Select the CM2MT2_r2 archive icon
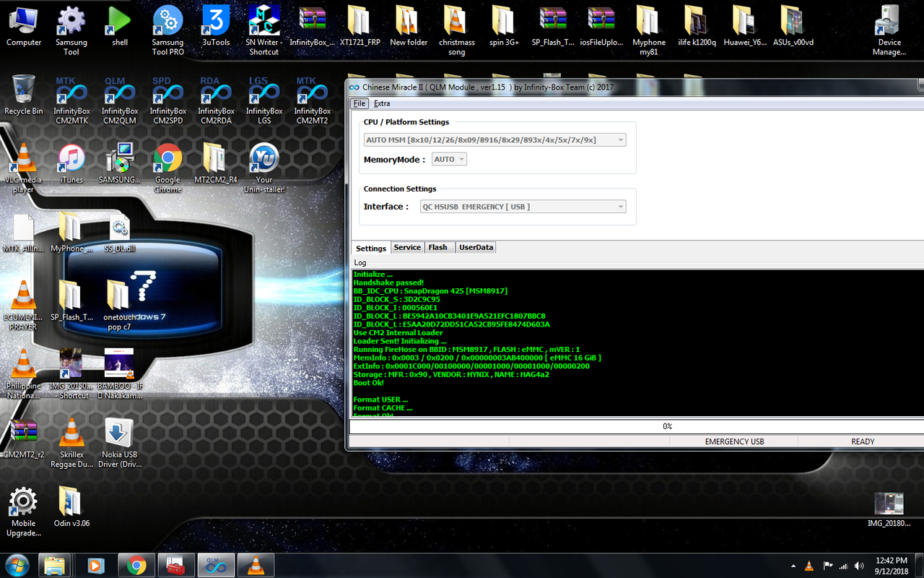This screenshot has width=924, height=578. (23, 439)
